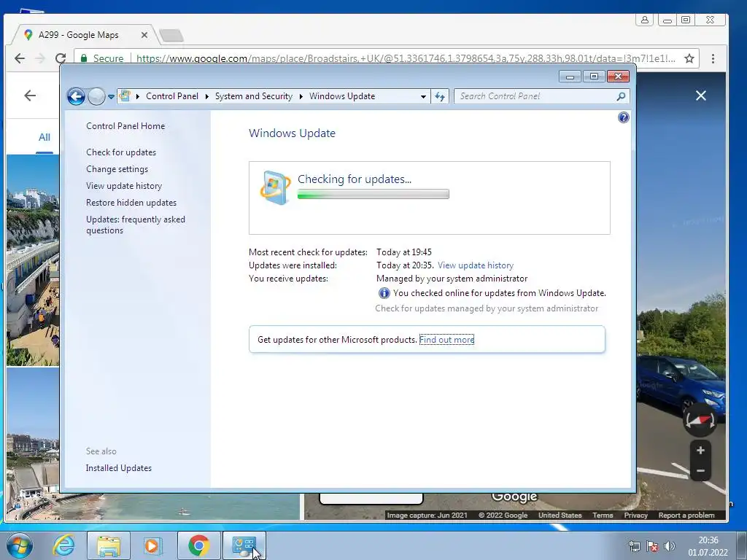Close the Windows Update window
The width and height of the screenshot is (747, 560).
pos(619,77)
